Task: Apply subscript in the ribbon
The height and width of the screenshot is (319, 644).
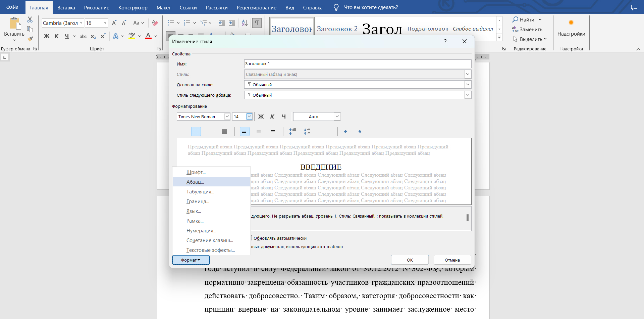Action: point(93,36)
